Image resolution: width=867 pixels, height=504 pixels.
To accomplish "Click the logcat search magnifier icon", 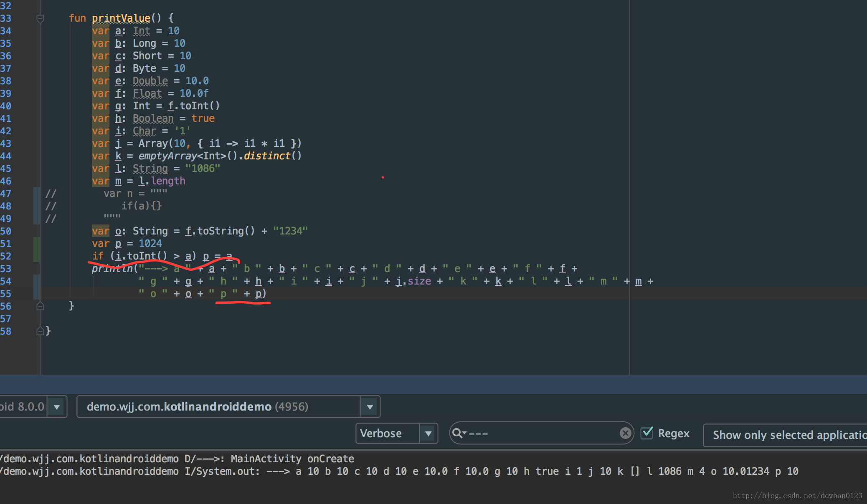I will click(x=458, y=433).
